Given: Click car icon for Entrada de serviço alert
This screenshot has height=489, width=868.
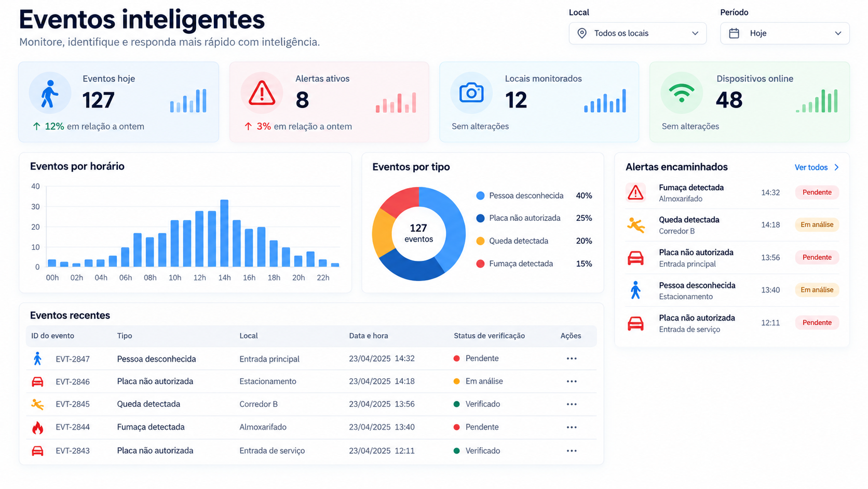Looking at the screenshot, I should 635,323.
